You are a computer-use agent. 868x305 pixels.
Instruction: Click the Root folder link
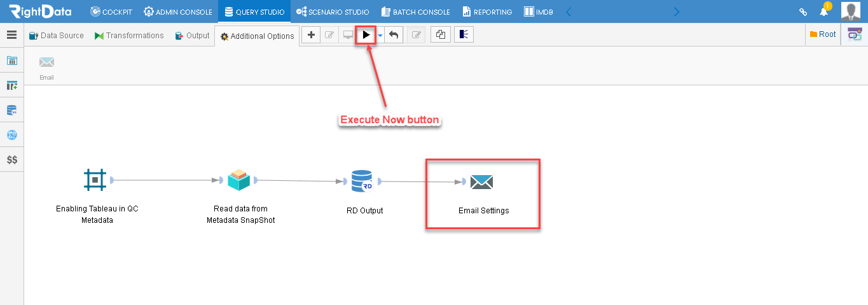pyautogui.click(x=823, y=34)
